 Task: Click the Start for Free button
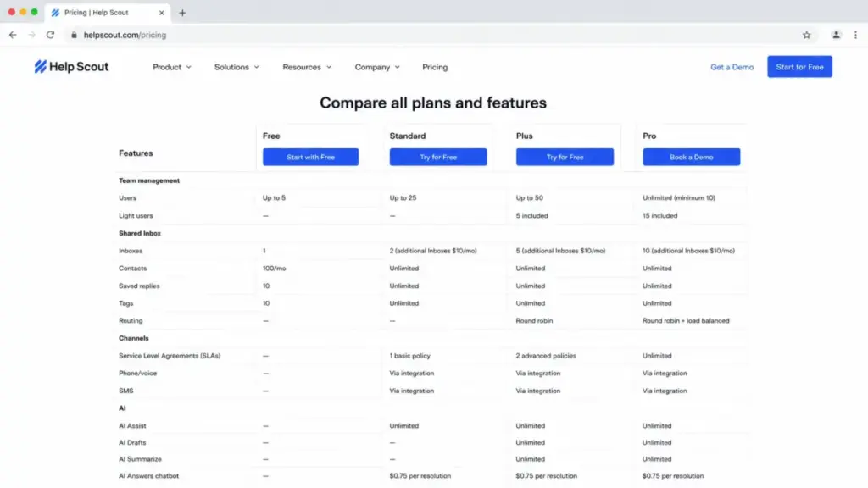(799, 66)
